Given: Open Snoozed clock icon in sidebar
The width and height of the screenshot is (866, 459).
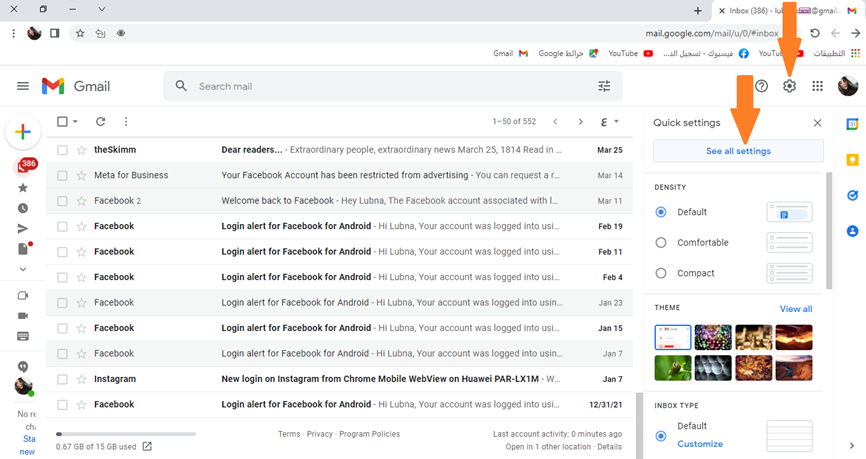Looking at the screenshot, I should [x=23, y=208].
